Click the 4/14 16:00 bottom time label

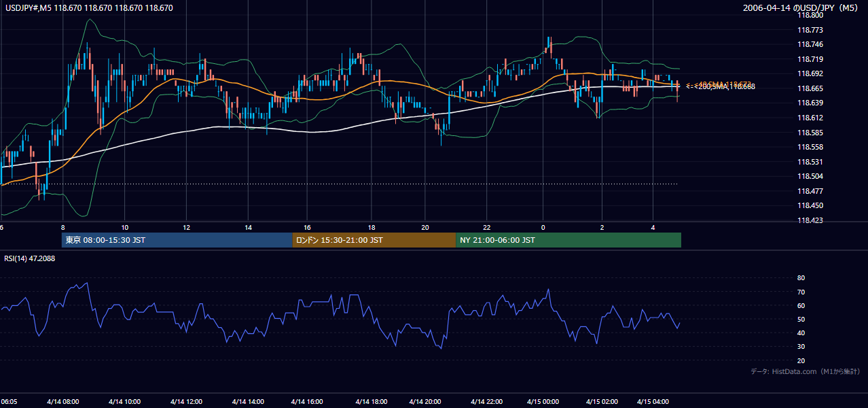[306, 402]
